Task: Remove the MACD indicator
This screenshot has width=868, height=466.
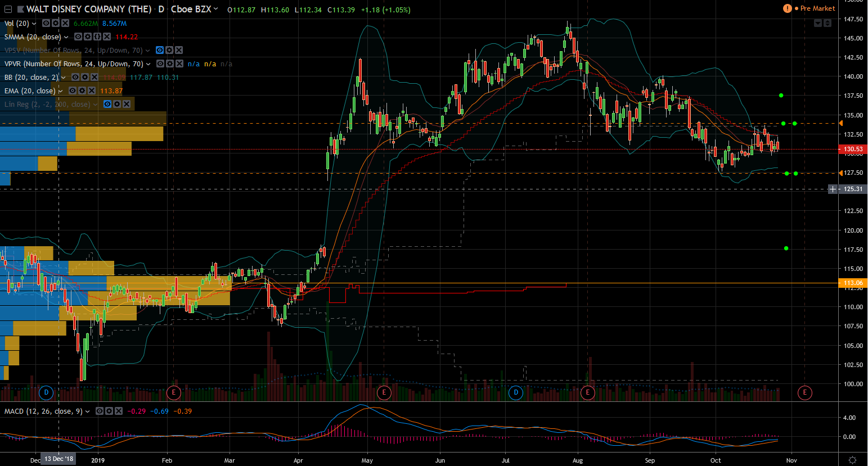Action: click(119, 411)
